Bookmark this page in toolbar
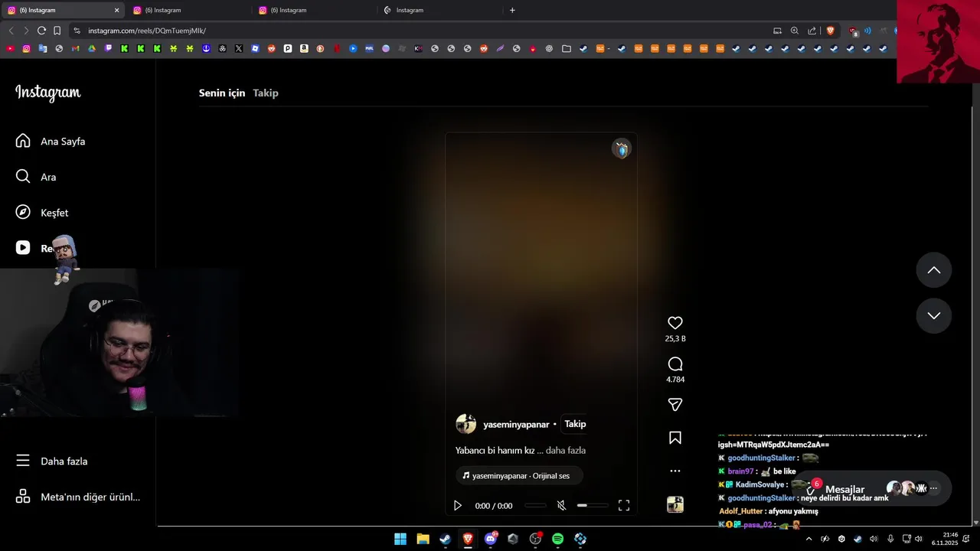The height and width of the screenshot is (551, 980). 57,31
